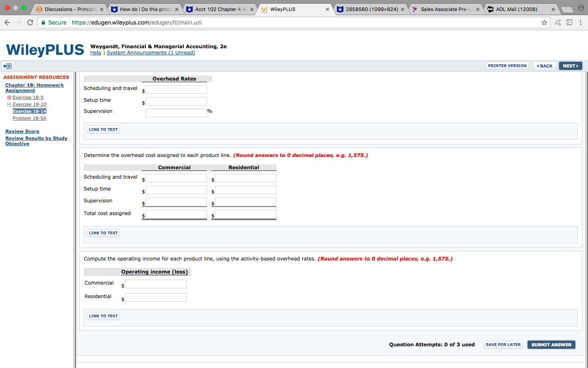Select the Acct 102 Chapter 4 tab
588x368 pixels.
[x=216, y=9]
